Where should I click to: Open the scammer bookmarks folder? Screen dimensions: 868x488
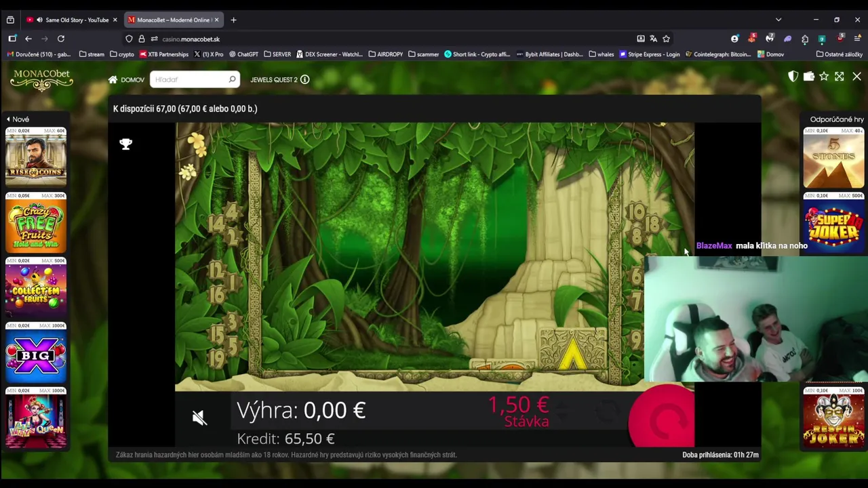coord(423,54)
